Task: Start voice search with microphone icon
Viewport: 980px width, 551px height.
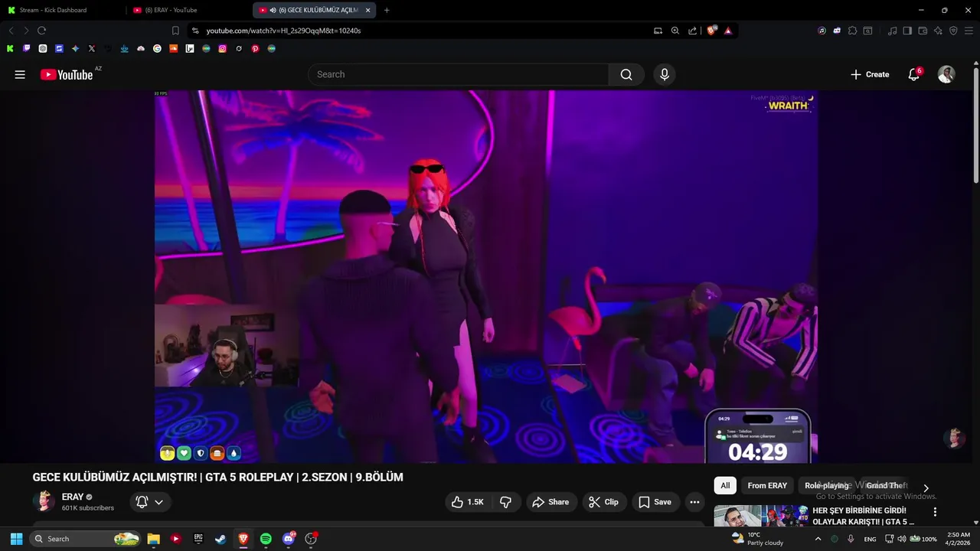Action: pos(665,74)
